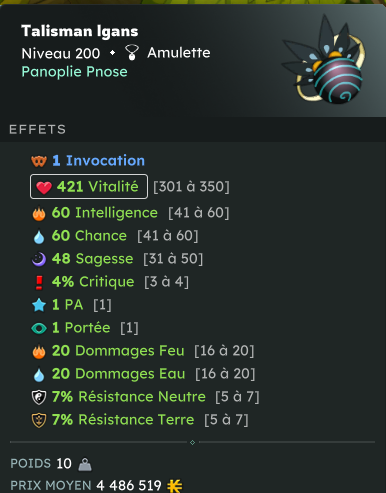The height and width of the screenshot is (493, 386).
Task: Click the drop icon beside Dommages Eau
Action: coord(39,374)
